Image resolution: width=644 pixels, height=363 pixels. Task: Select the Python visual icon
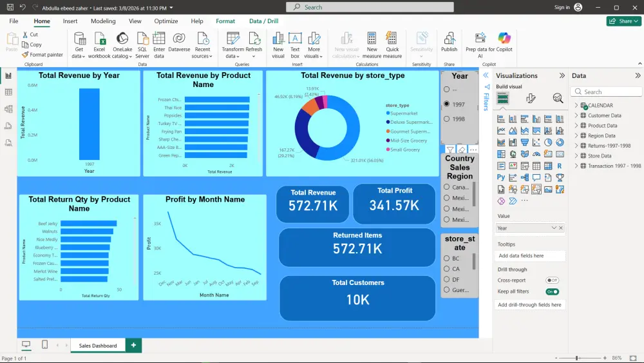coord(500,177)
